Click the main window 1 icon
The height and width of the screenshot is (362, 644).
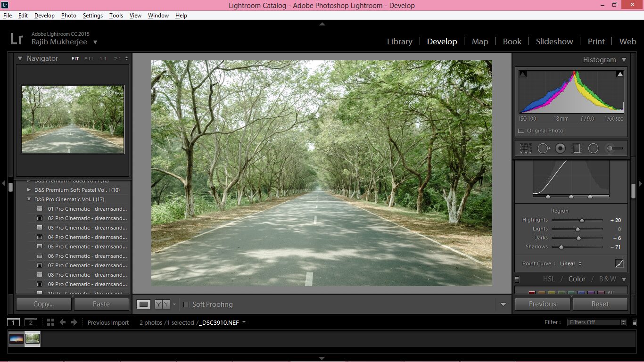[13, 322]
